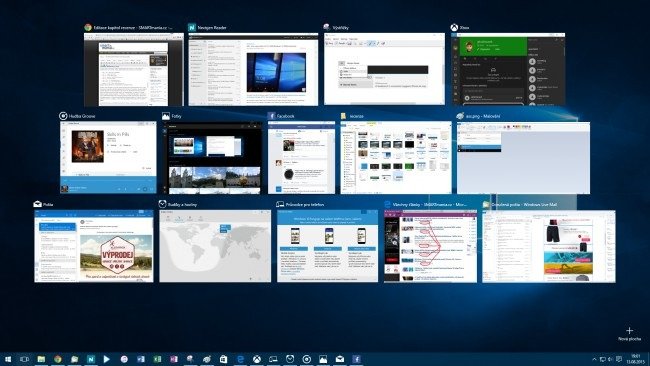Viewport: 650px width, 366px height.
Task: Open the Facebook app taskbar icon
Action: coord(357,359)
